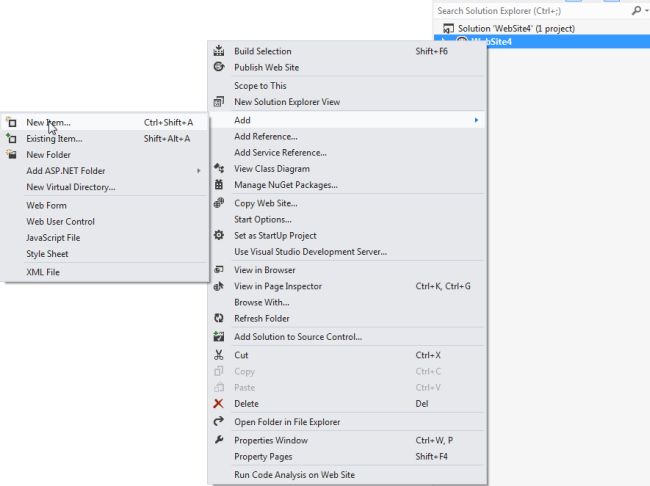The height and width of the screenshot is (486, 650).
Task: Open Start Options...
Action: coord(347,219)
